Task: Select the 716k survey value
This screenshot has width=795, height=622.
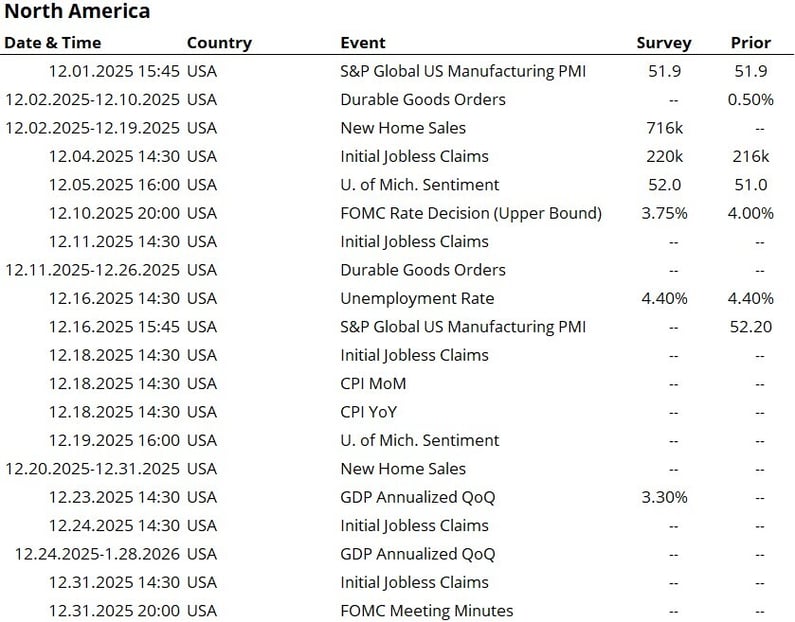Action: (x=663, y=128)
